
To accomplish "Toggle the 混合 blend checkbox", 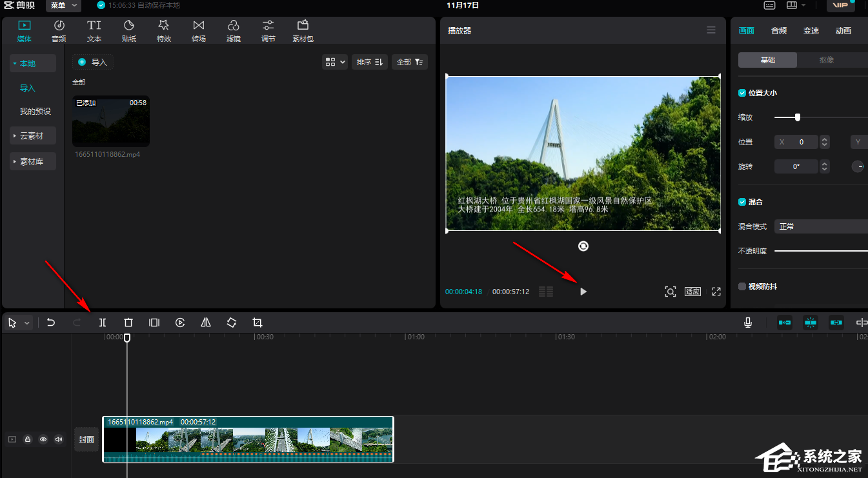I will click(x=742, y=202).
